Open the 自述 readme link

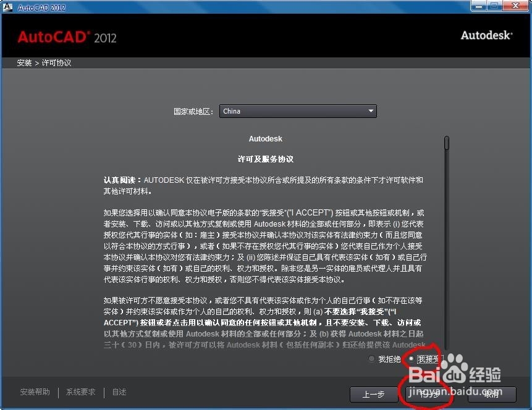tap(119, 392)
